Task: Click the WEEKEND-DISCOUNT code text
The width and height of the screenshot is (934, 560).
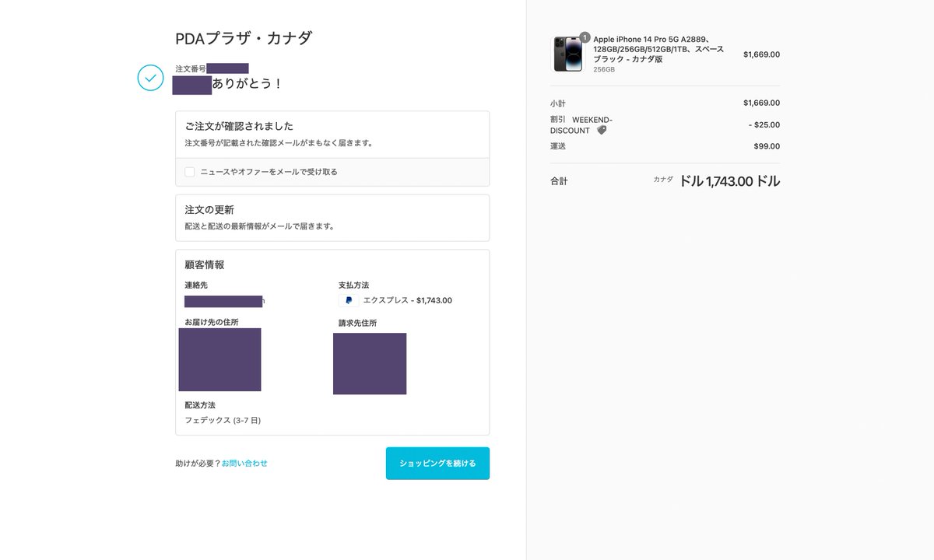Action: [x=581, y=125]
